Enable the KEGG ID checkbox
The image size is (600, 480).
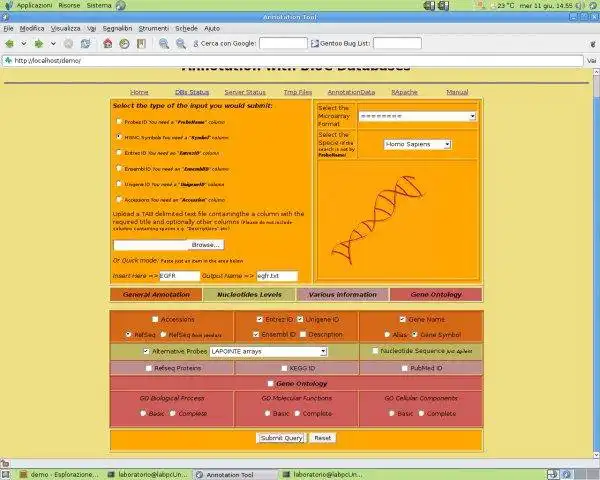click(284, 368)
